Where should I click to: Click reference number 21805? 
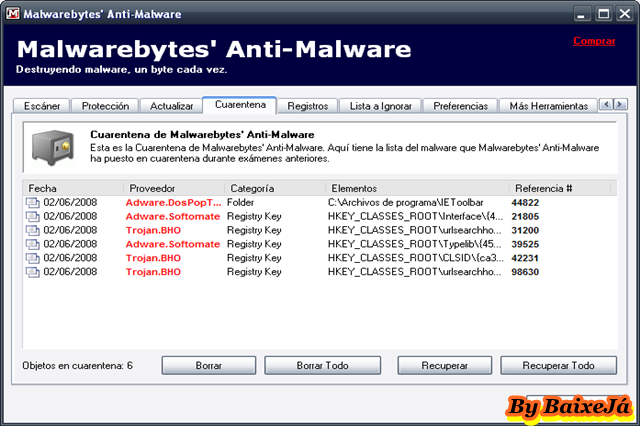pyautogui.click(x=525, y=216)
